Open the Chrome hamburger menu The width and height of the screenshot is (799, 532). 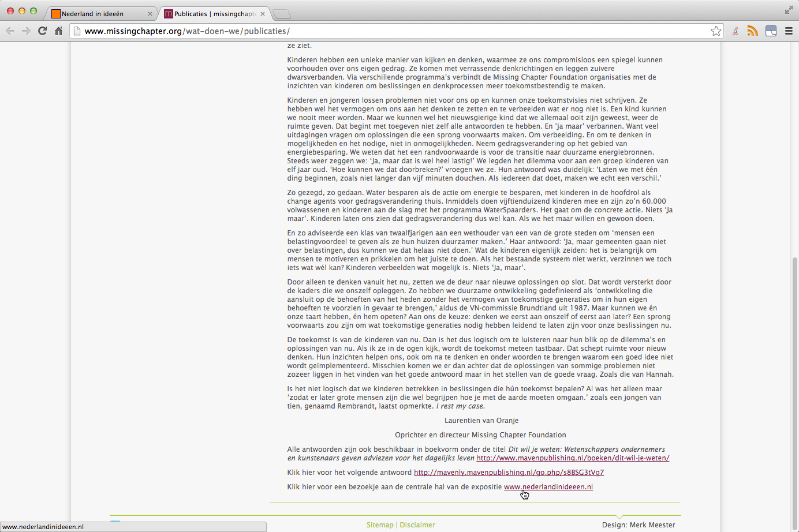[x=789, y=31]
